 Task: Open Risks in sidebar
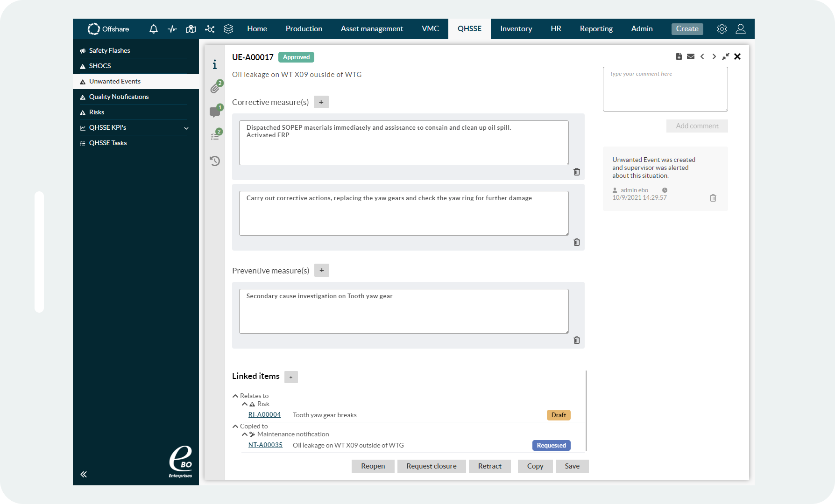point(136,112)
